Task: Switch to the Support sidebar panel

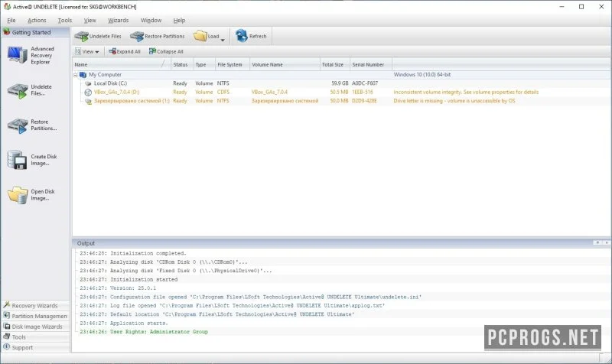Action: click(x=35, y=348)
